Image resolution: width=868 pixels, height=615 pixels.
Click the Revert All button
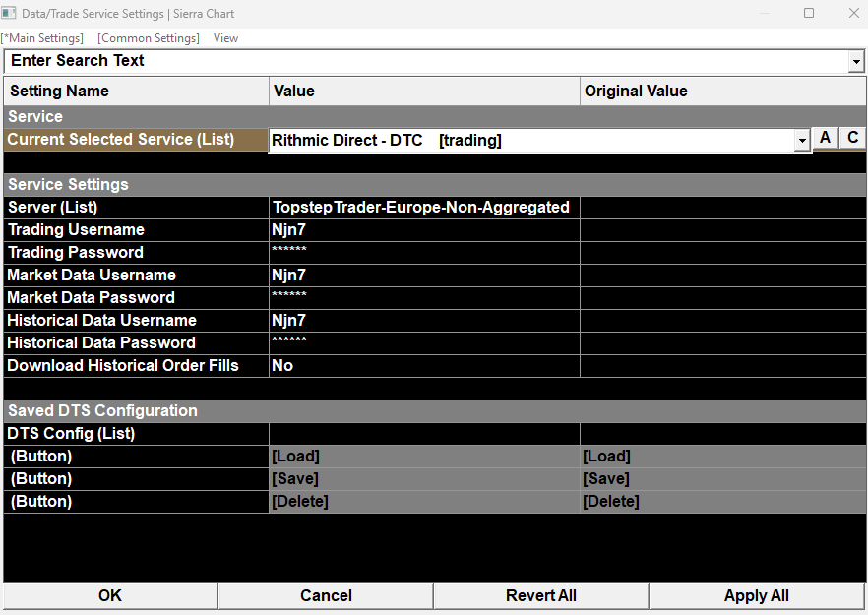[541, 595]
